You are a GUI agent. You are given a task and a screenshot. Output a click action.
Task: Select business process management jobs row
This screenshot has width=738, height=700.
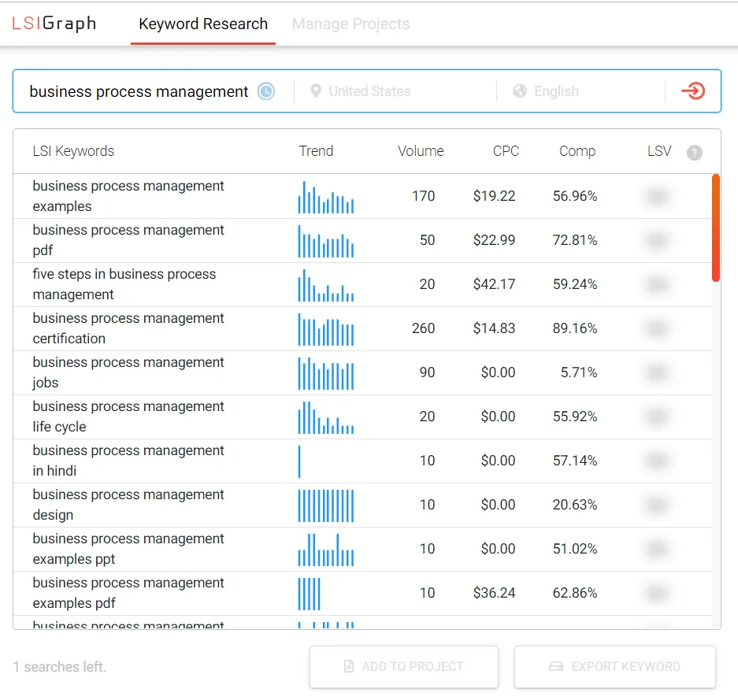coord(362,373)
